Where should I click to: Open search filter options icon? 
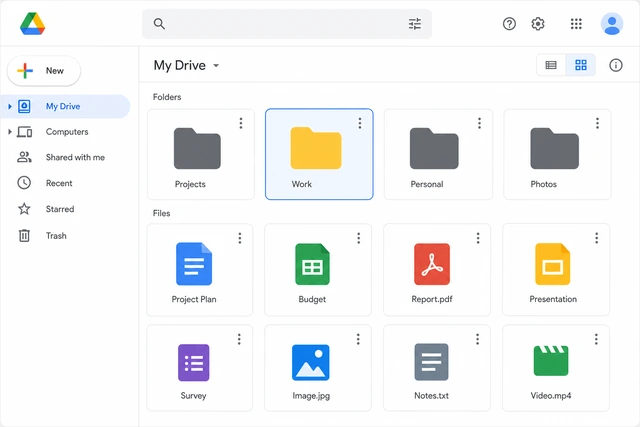click(x=415, y=24)
